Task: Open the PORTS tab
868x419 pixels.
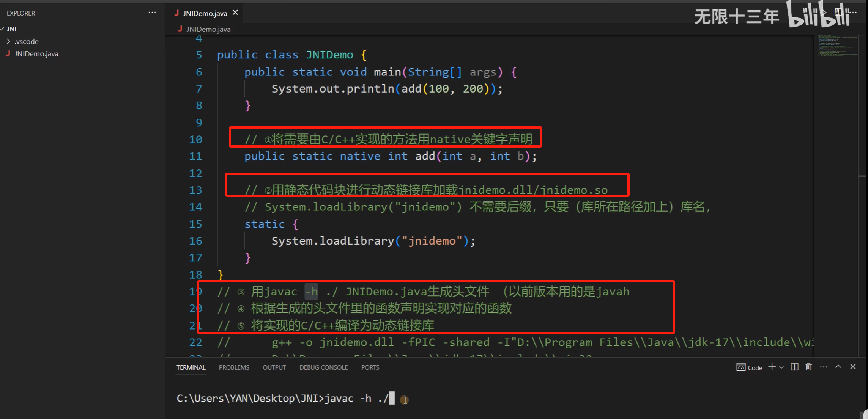Action: (370, 367)
